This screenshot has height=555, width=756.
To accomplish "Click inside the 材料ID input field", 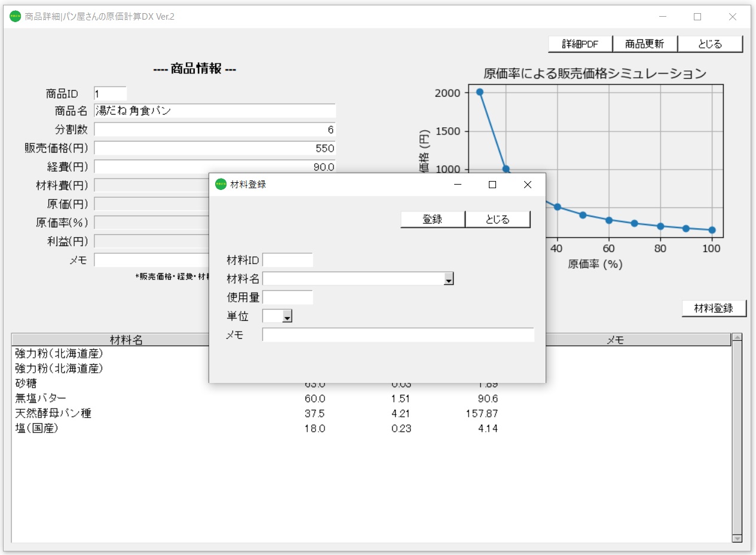I will 289,259.
